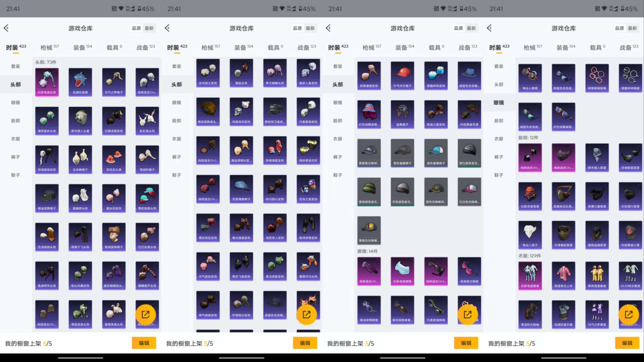Viewport: 644px width, 362px height.
Task: Toggle 最新 sorting in panel showing 眼镜: 14件
Action: click(x=471, y=28)
